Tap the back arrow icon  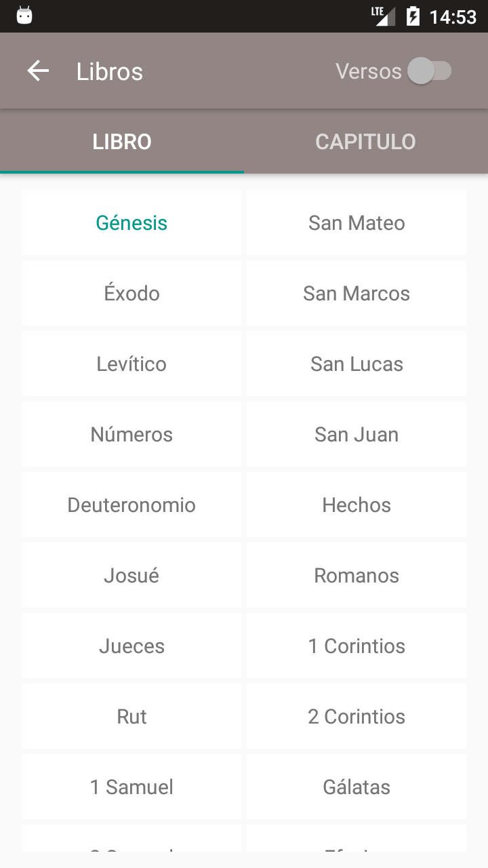click(x=38, y=71)
